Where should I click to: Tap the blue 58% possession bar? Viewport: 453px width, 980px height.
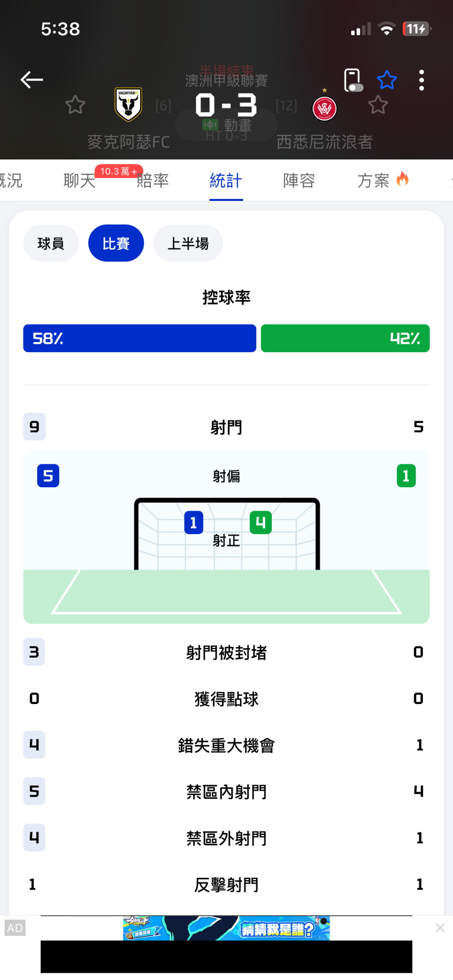[140, 338]
